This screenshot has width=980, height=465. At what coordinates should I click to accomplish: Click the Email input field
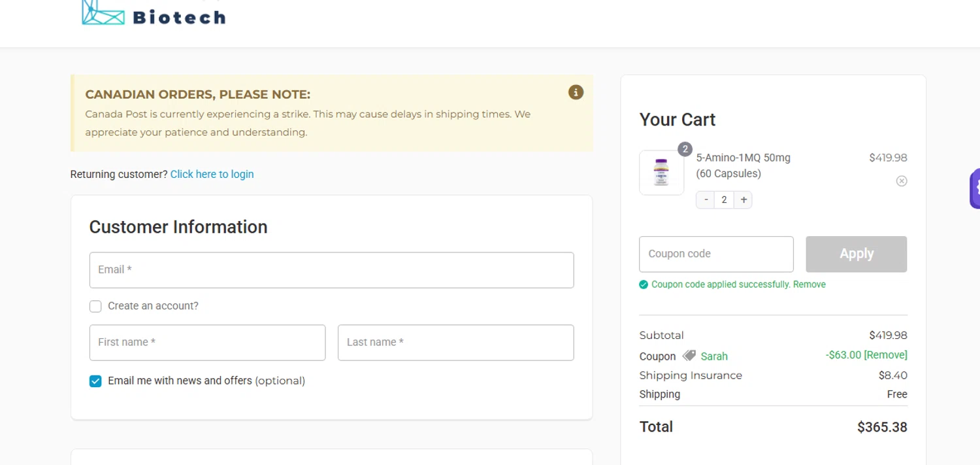331,270
